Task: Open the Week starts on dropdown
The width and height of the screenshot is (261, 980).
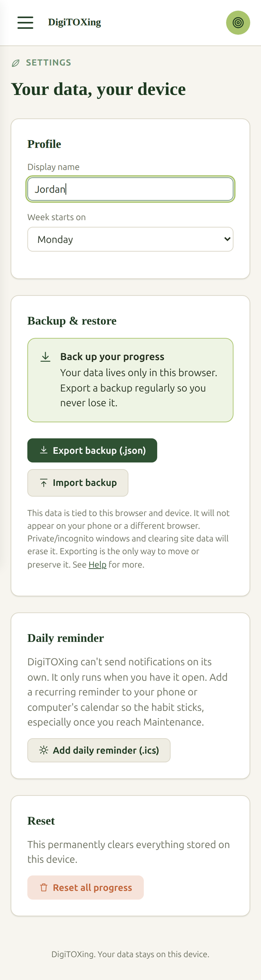Action: tap(130, 239)
